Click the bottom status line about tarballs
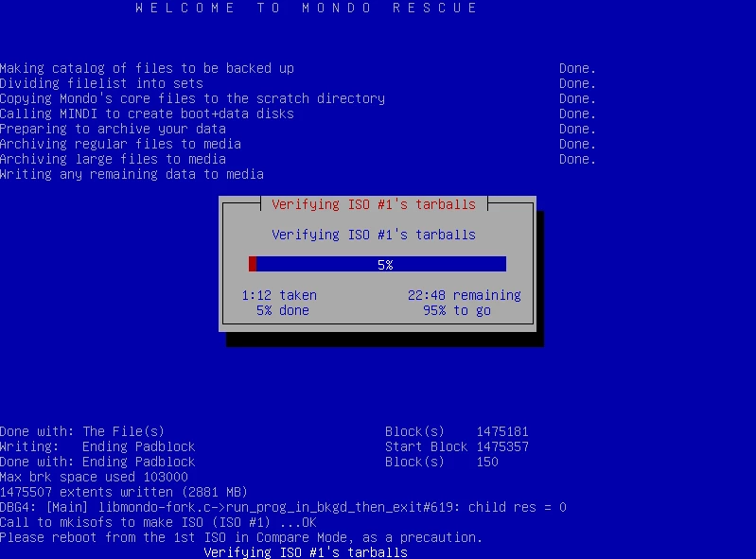This screenshot has width=756, height=559. tap(306, 552)
